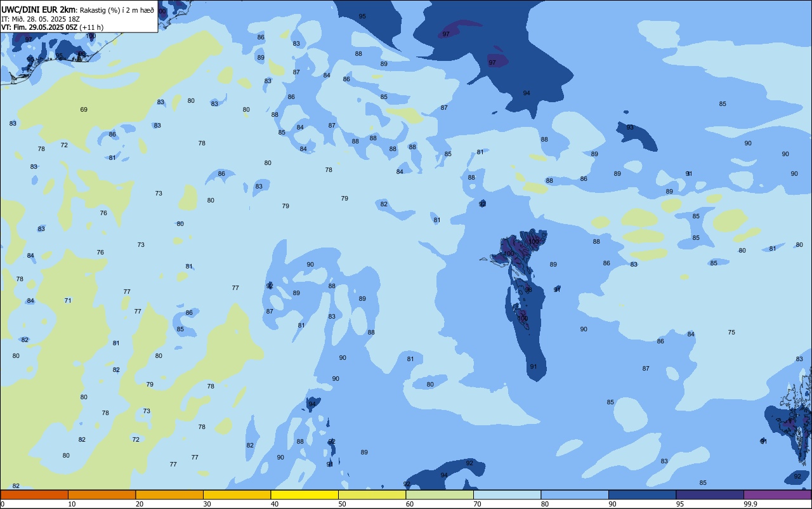
Task: Click the orange 10–20 legend swatch
Action: (101, 494)
